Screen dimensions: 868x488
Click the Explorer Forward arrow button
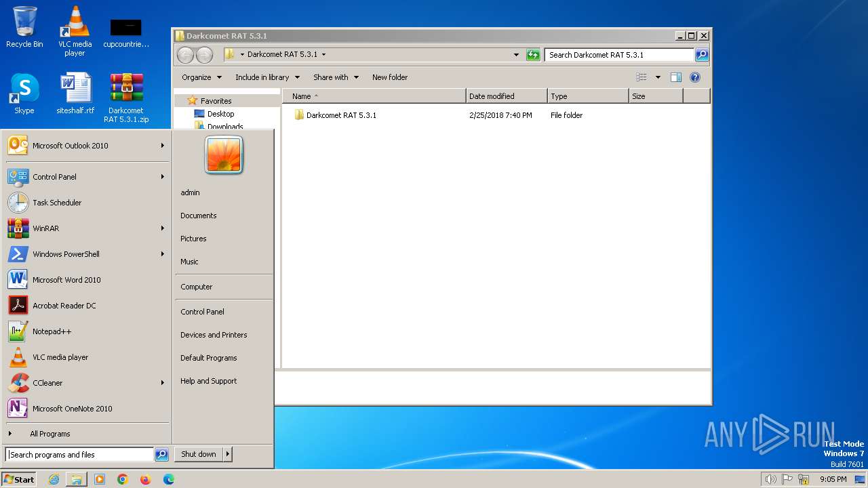coord(204,55)
